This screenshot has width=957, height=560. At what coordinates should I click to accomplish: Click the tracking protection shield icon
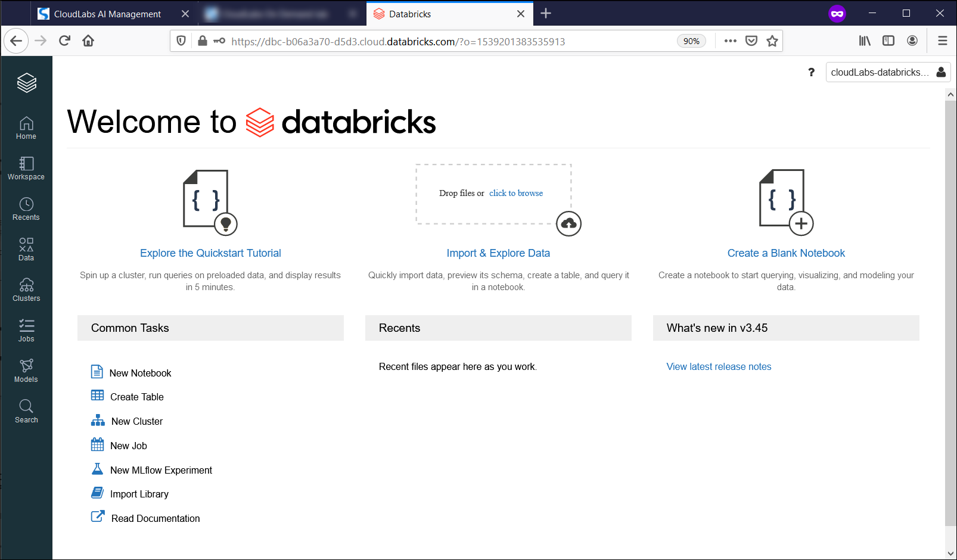click(181, 41)
